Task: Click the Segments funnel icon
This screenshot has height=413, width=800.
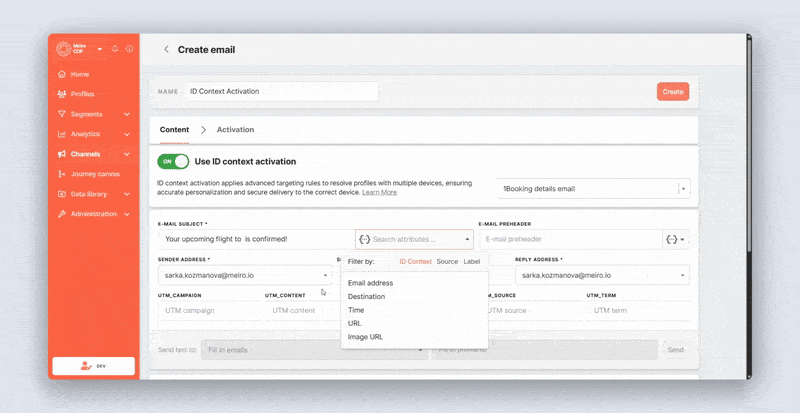Action: 62,114
